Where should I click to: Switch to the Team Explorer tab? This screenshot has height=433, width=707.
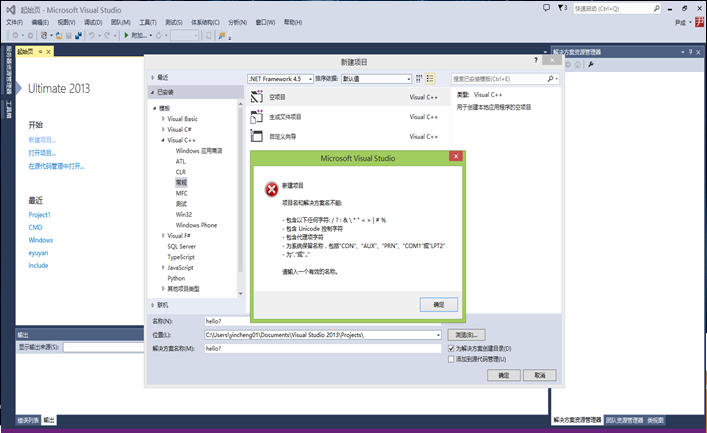(624, 420)
